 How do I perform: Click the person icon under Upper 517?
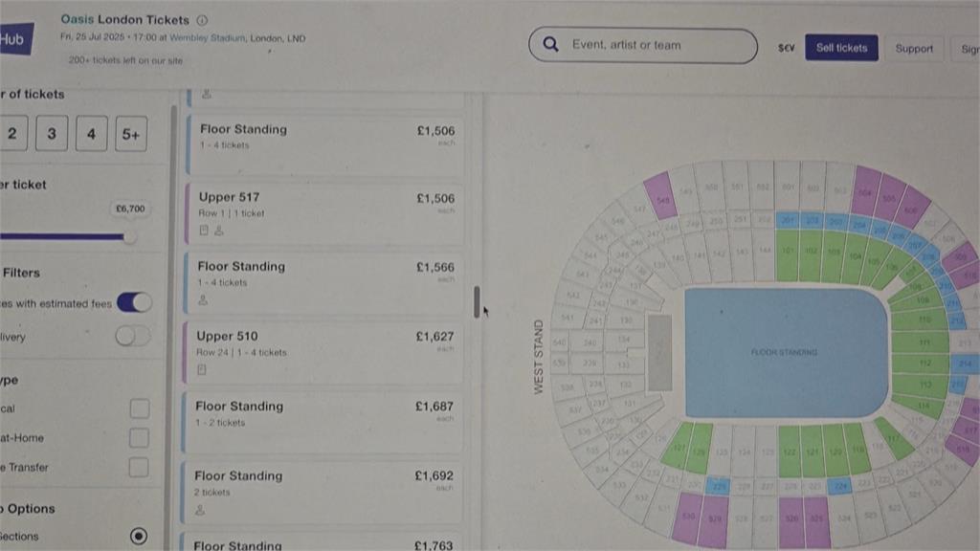tap(219, 231)
